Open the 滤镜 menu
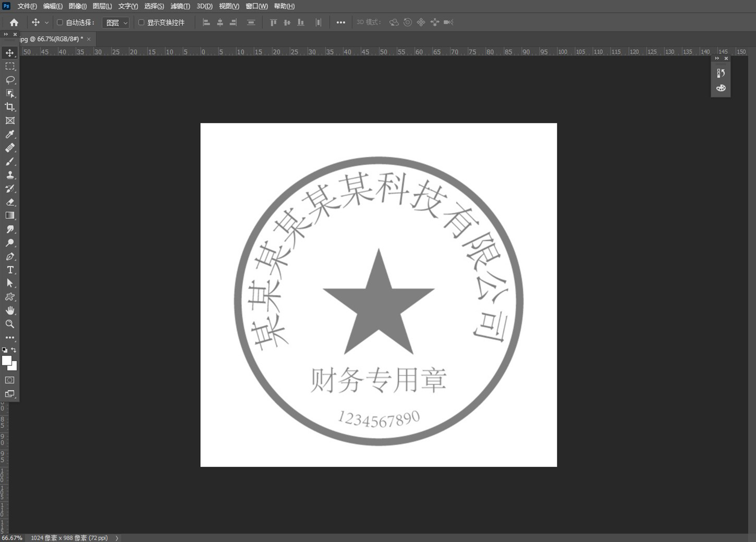This screenshot has height=542, width=756. pyautogui.click(x=180, y=6)
